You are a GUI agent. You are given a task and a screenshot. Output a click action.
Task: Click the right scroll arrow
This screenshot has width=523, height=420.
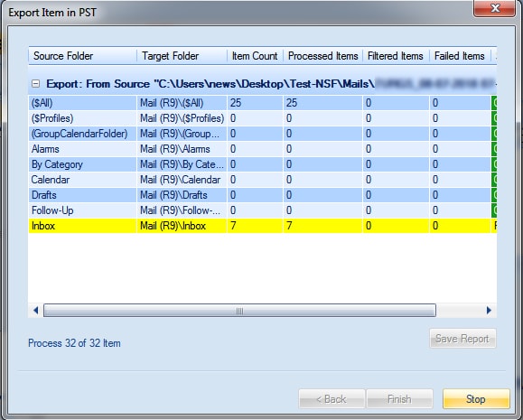[489, 310]
